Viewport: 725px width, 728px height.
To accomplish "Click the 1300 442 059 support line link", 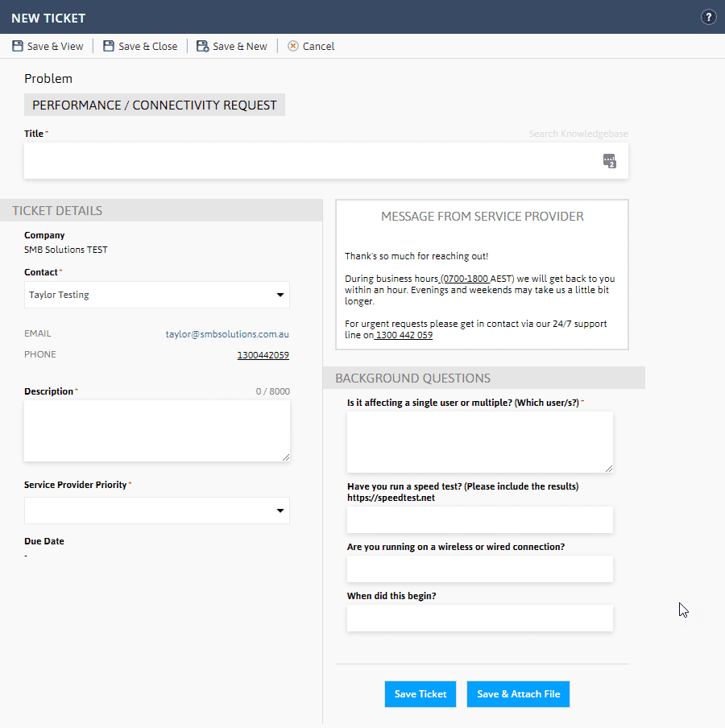I will coord(403,335).
